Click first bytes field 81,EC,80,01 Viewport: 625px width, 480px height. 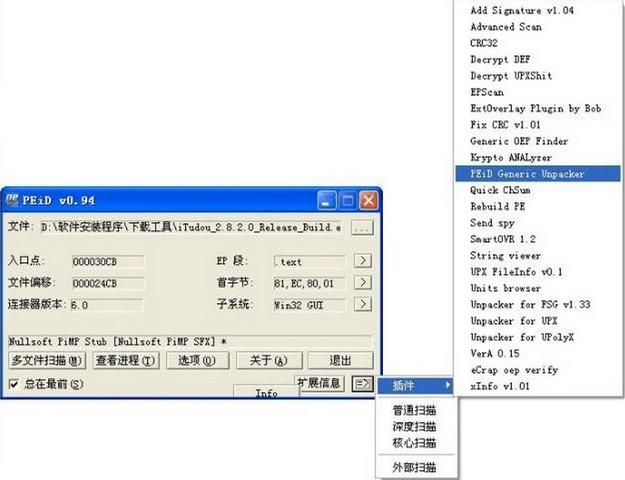click(x=310, y=283)
